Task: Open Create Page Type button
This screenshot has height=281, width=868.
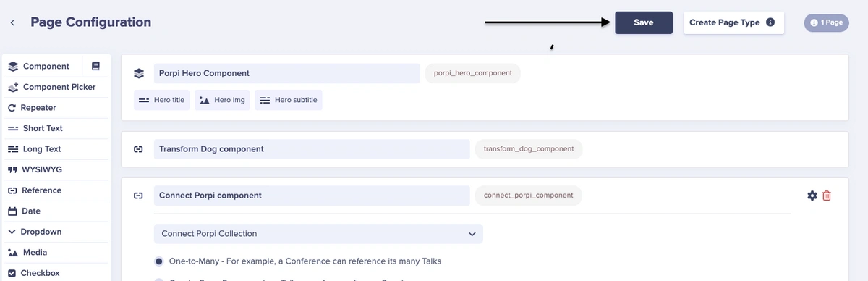Action: coord(733,22)
